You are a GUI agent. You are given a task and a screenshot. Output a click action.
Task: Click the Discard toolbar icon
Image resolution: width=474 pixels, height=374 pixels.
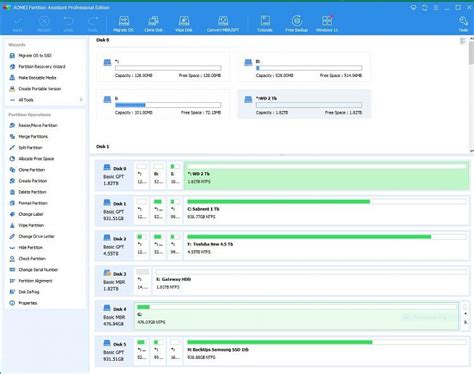point(44,24)
